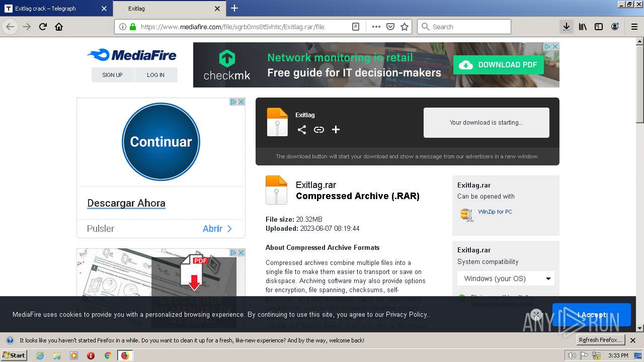Screen dimensions: 644x362
Task: Open a new browser tab
Action: coord(234,8)
